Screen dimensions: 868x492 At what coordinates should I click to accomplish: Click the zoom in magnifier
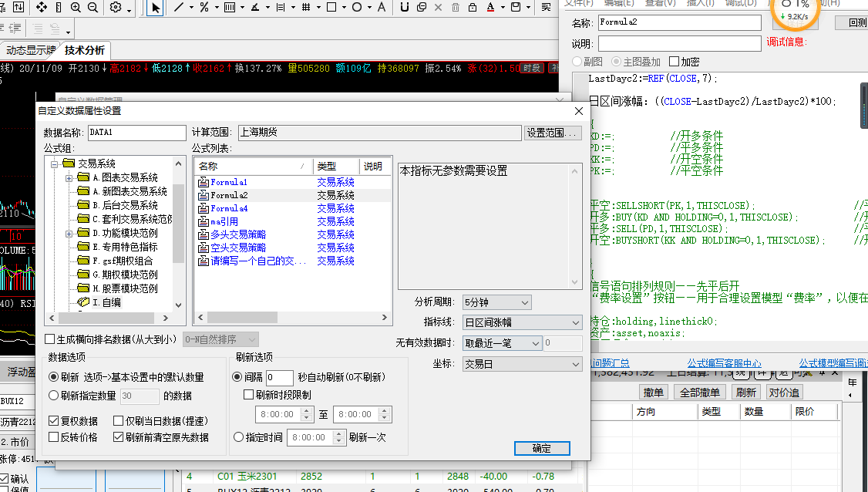76,7
